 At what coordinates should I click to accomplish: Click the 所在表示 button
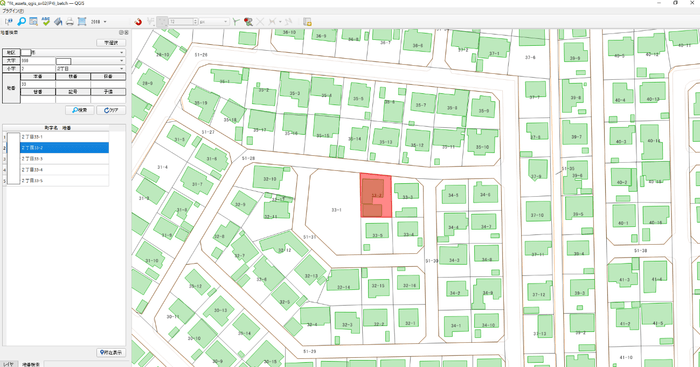(111, 353)
